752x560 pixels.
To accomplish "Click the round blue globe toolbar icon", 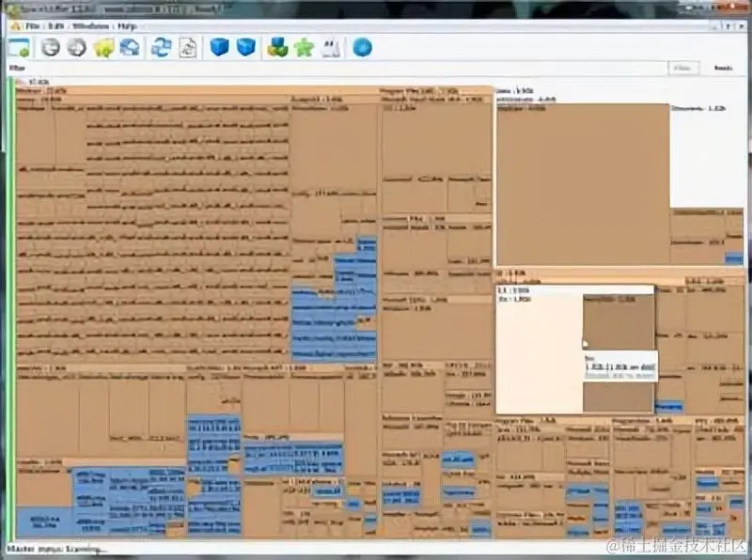I will point(363,48).
